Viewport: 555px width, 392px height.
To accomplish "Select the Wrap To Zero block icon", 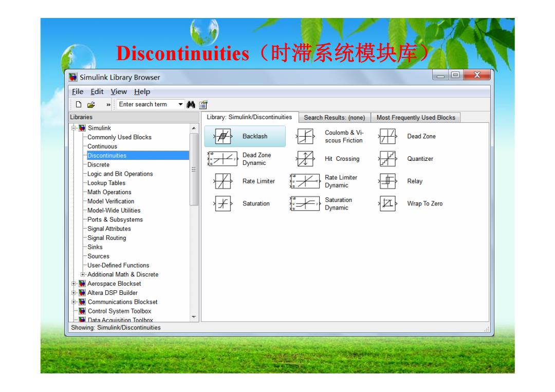I will click(x=387, y=203).
